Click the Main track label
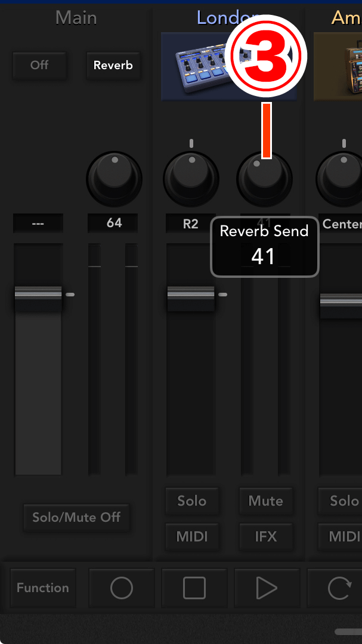Image resolution: width=362 pixels, height=644 pixels. pos(76,18)
